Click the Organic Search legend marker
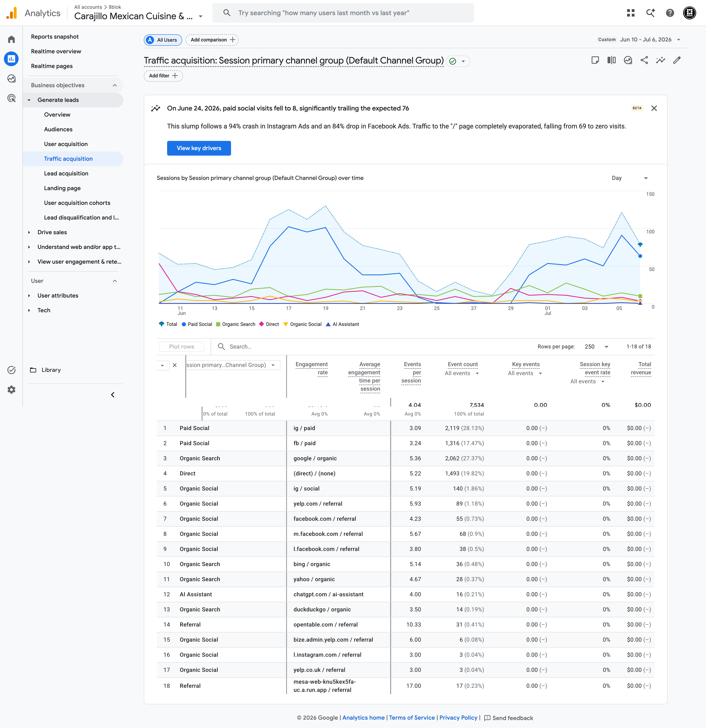Viewport: 706px width, 728px height. pyautogui.click(x=218, y=324)
